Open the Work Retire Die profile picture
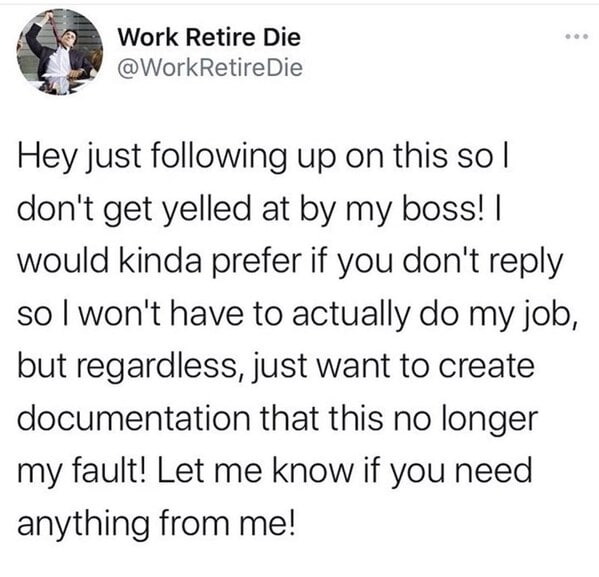The height and width of the screenshot is (577, 599). [60, 52]
